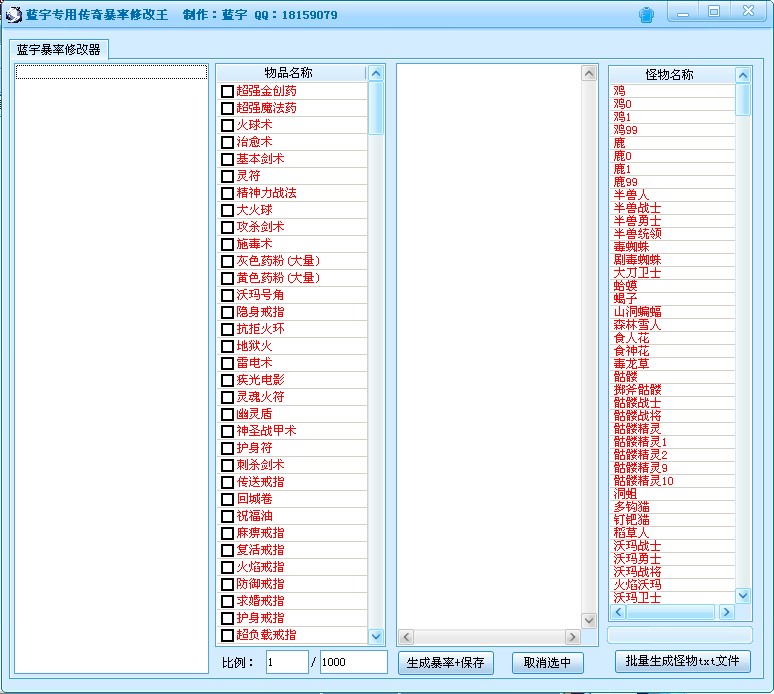This screenshot has height=694, width=774.
Task: Select 骷髅战士 in the monster list
Action: (x=637, y=402)
